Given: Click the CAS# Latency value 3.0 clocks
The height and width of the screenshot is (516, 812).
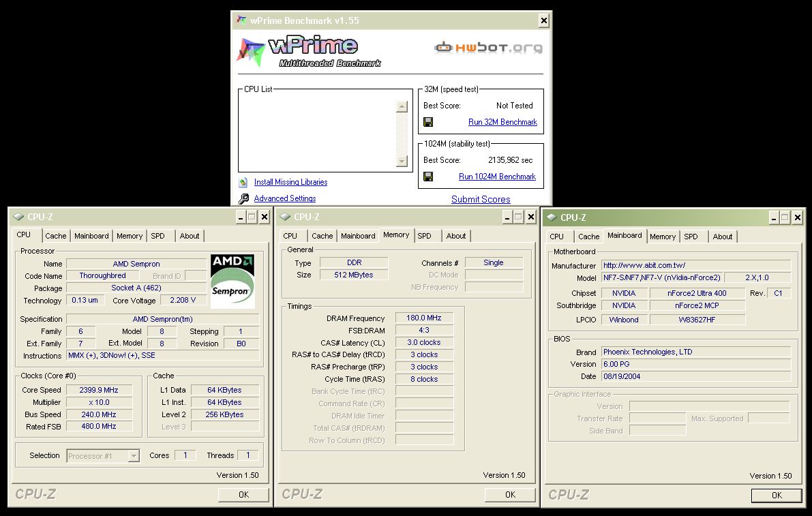Looking at the screenshot, I should click(424, 343).
